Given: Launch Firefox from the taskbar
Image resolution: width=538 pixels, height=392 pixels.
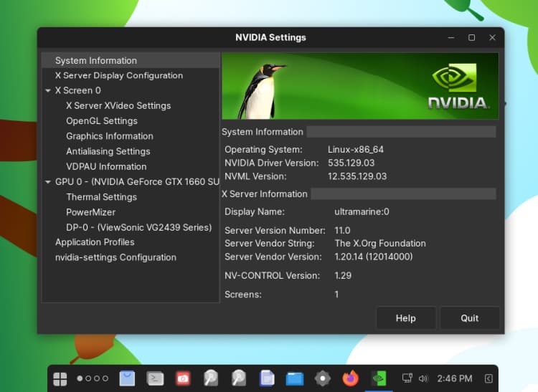Looking at the screenshot, I should [x=350, y=378].
